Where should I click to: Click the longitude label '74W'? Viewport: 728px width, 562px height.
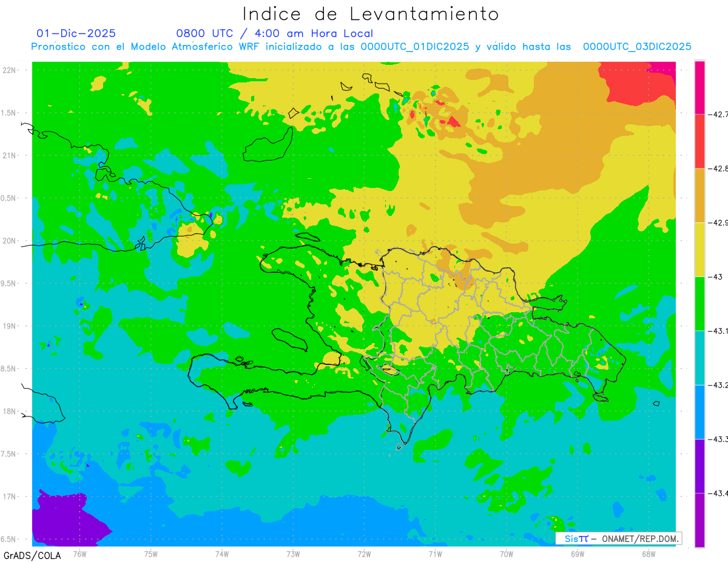point(222,554)
